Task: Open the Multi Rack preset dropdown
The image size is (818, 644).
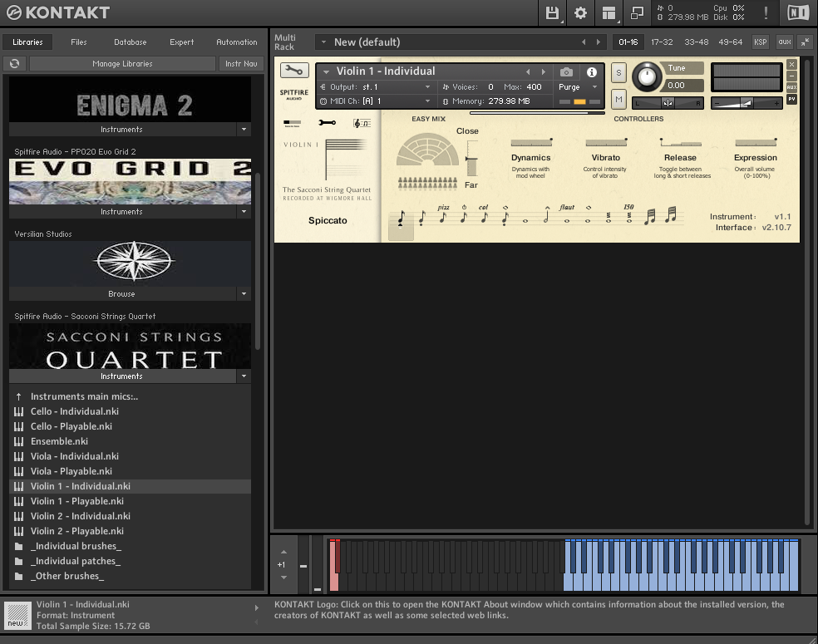Action: [x=323, y=42]
